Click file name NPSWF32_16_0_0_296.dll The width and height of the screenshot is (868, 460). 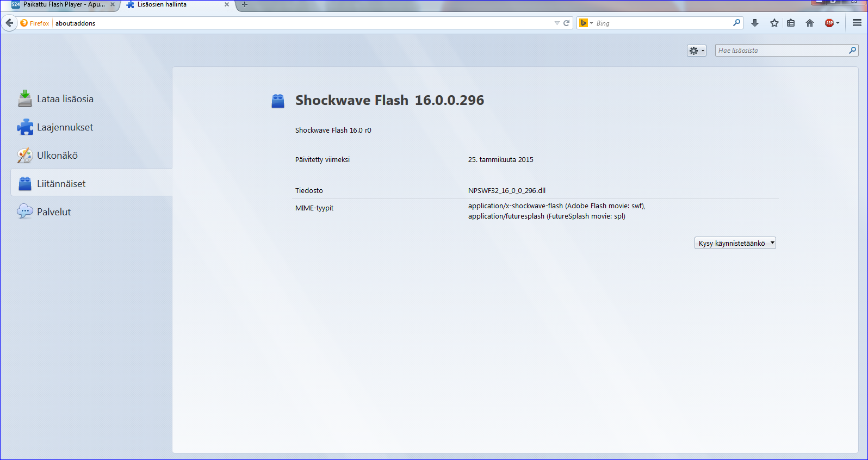click(x=507, y=191)
